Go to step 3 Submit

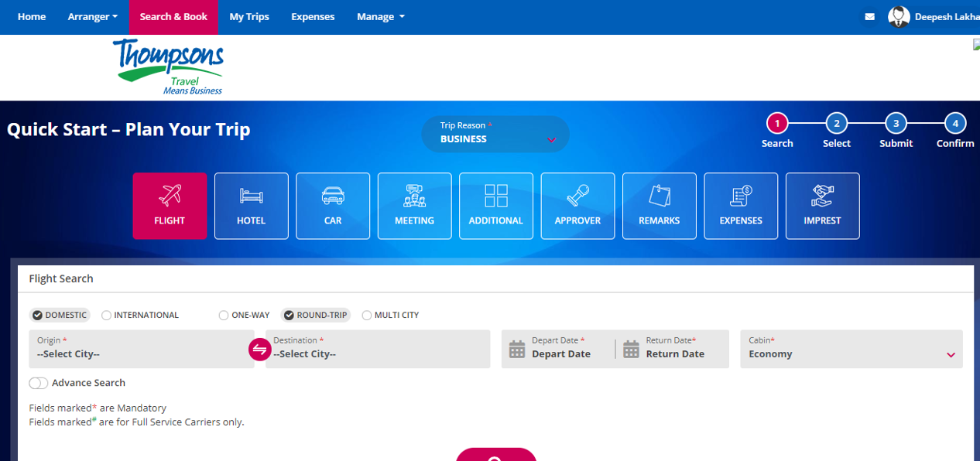tap(896, 123)
